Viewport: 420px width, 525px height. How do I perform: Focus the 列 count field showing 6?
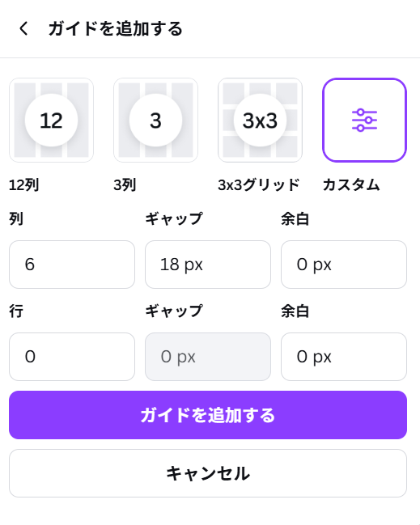coord(72,265)
